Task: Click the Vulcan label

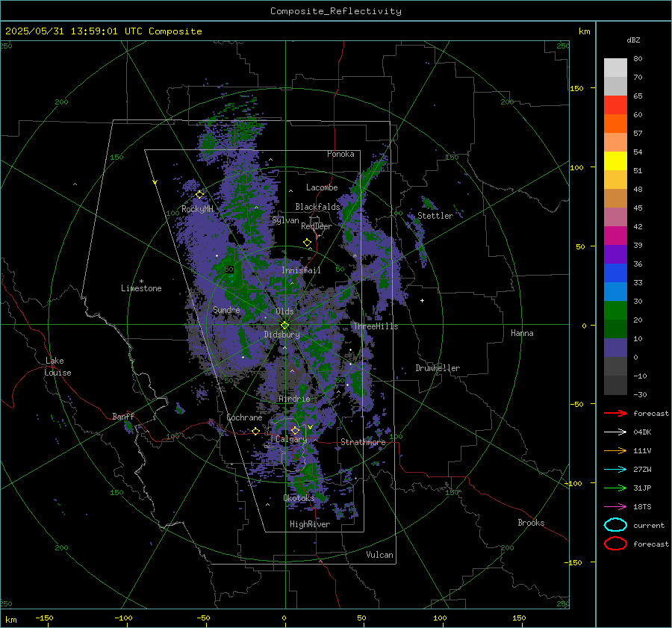Action: pyautogui.click(x=380, y=555)
